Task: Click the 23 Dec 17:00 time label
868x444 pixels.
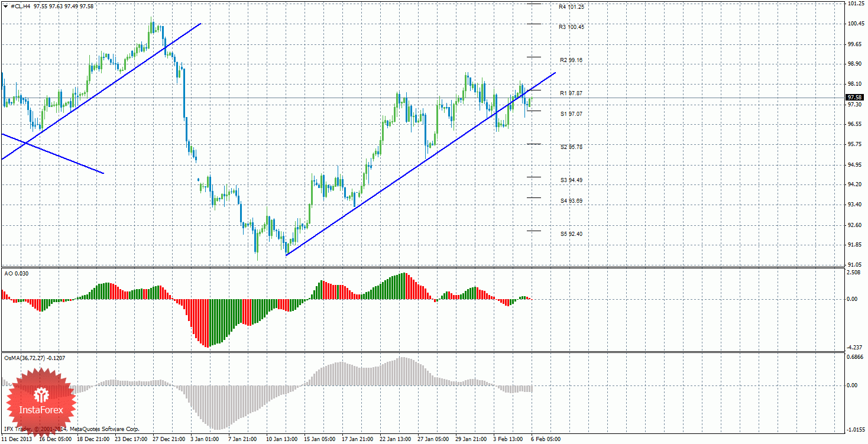Action: [131, 439]
